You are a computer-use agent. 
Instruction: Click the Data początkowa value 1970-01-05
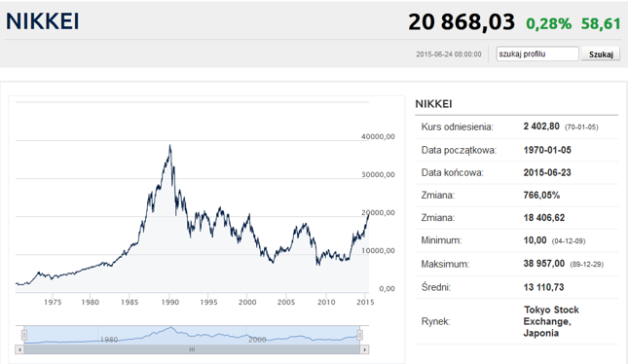(547, 150)
